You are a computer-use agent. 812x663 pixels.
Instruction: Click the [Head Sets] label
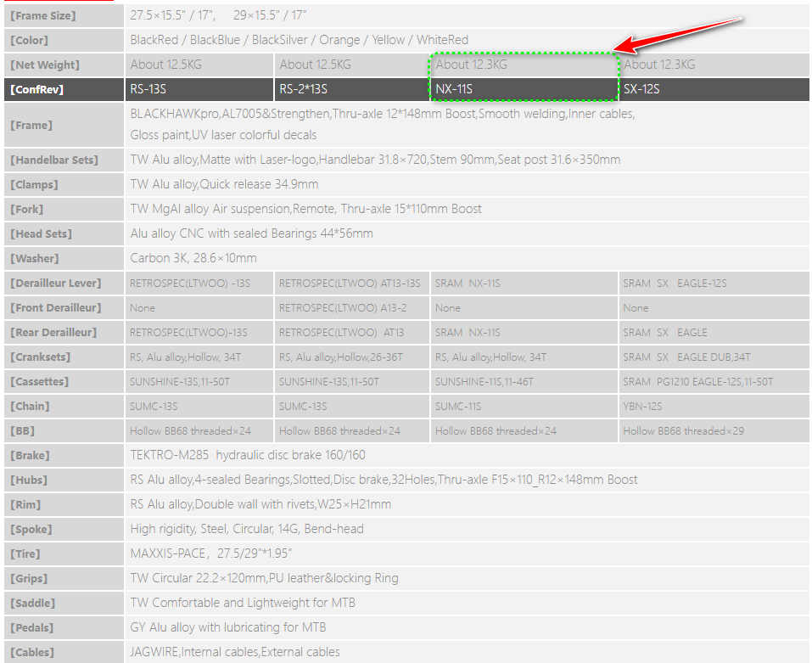(x=42, y=234)
